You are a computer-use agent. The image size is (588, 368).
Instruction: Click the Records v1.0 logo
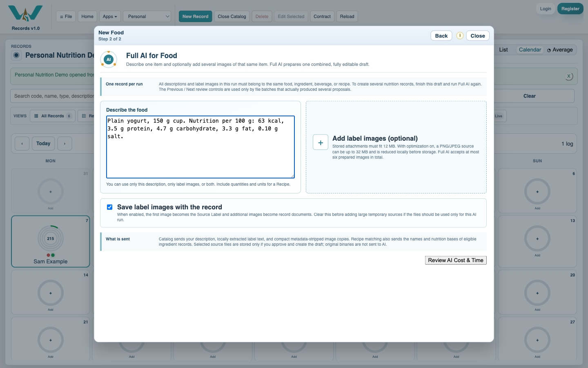25,18
